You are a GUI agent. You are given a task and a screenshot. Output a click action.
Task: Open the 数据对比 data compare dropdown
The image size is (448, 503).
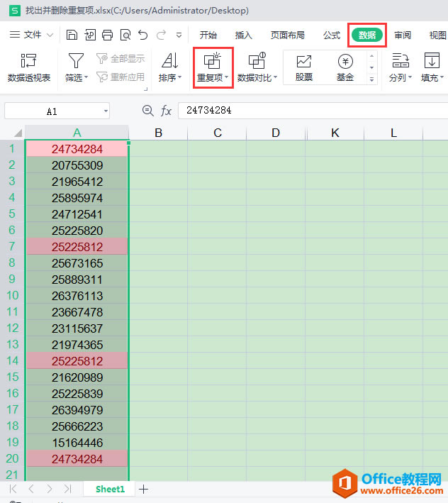(257, 77)
